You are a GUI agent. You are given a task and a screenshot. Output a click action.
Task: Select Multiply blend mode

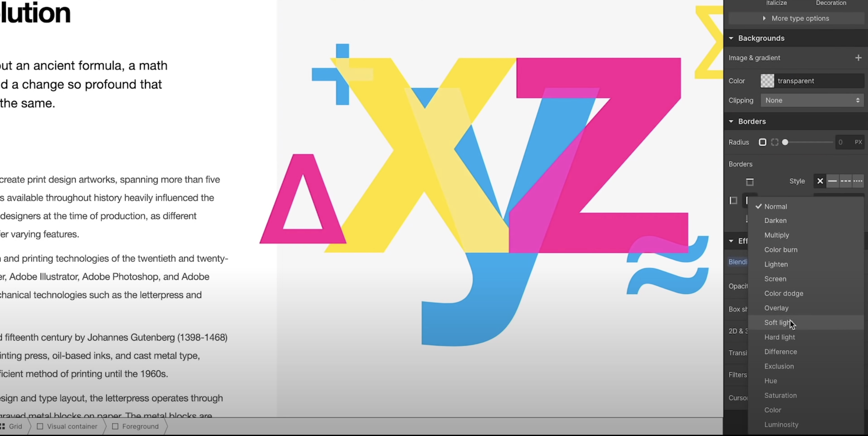coord(776,235)
